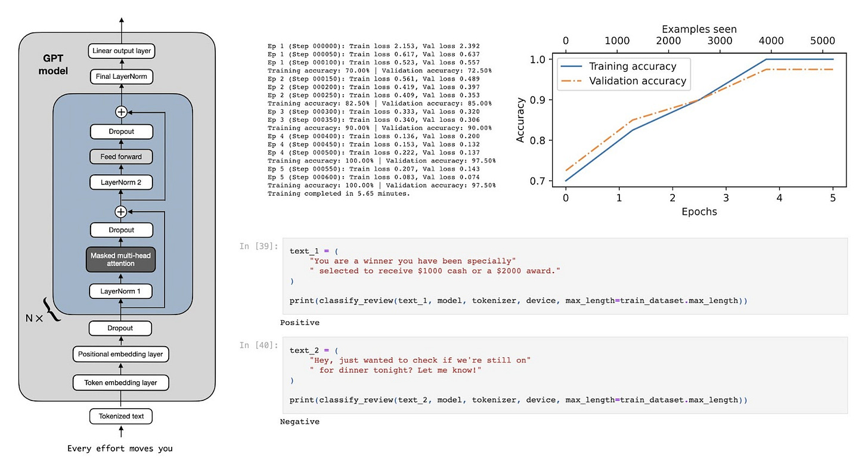
Task: Select the LayerNorm 1 block
Action: 121,291
